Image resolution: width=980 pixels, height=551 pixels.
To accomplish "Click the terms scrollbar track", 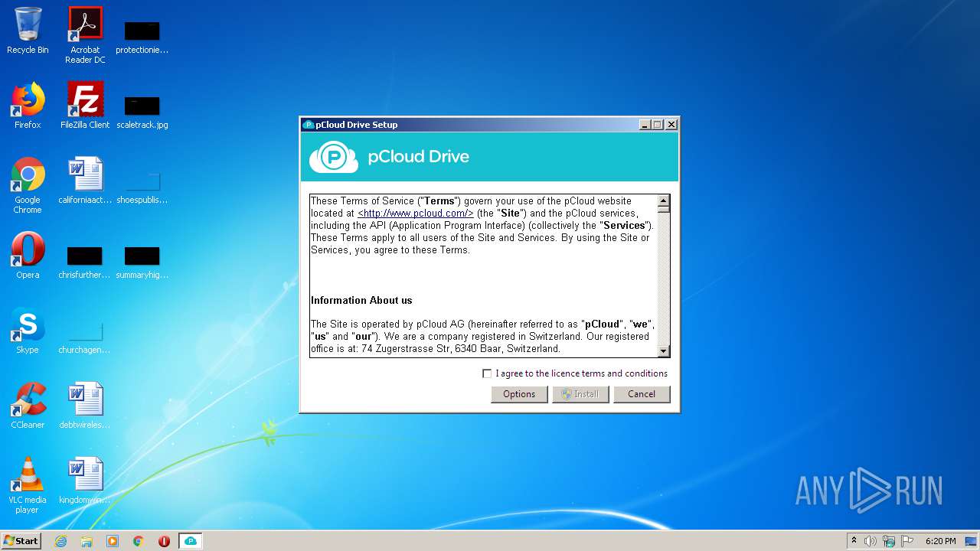I will click(664, 279).
